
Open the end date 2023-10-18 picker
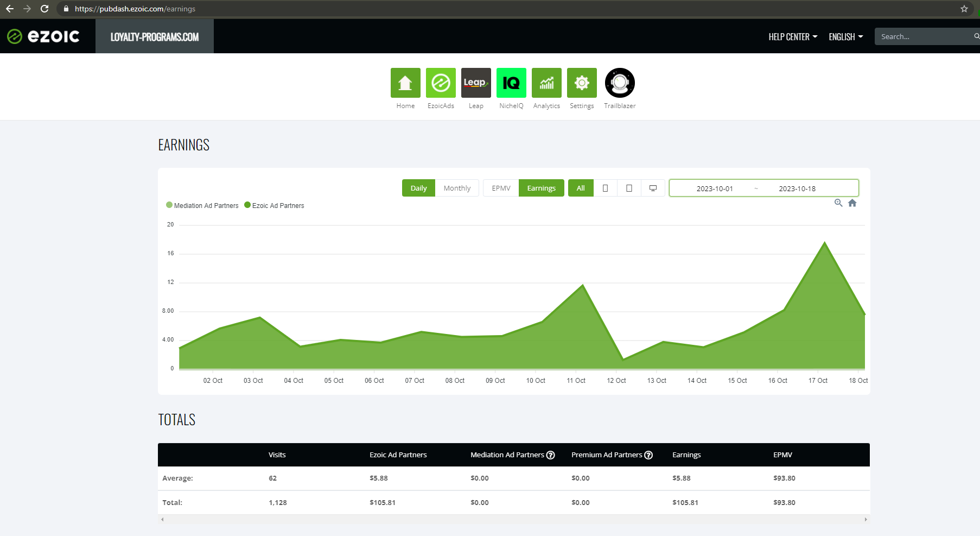tap(797, 188)
